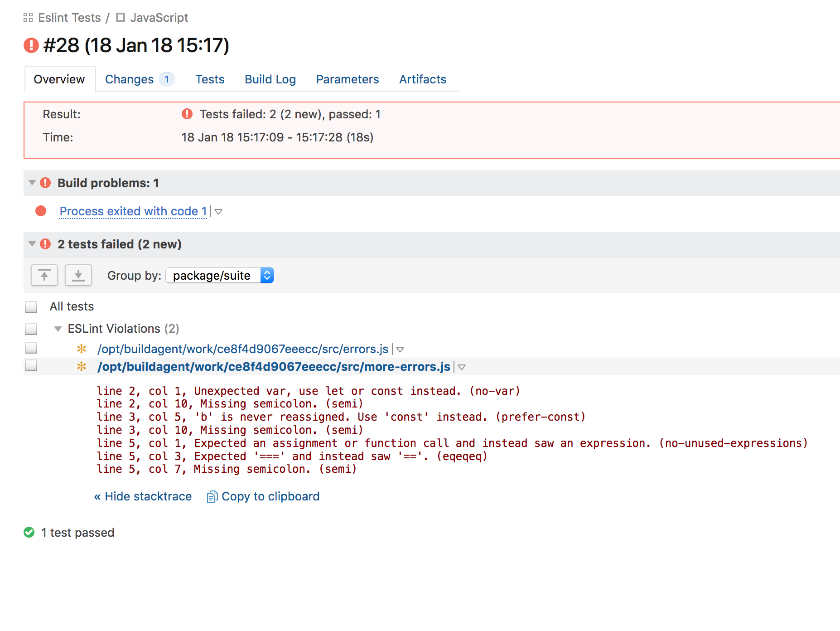Click the clipboard icon next to Copy to clipboard
This screenshot has width=840, height=631.
212,497
